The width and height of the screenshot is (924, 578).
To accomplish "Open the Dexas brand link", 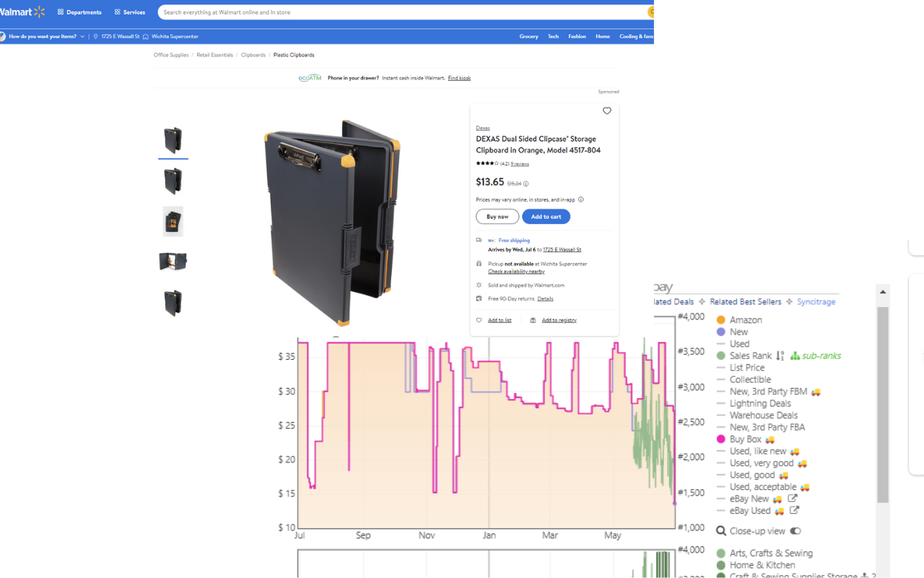I will (483, 128).
